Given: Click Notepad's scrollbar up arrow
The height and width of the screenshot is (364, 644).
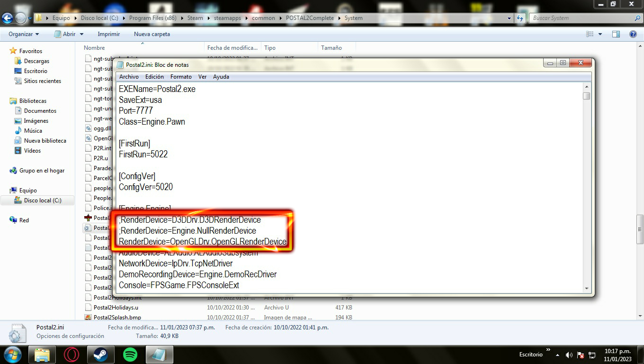Looking at the screenshot, I should coord(587,87).
